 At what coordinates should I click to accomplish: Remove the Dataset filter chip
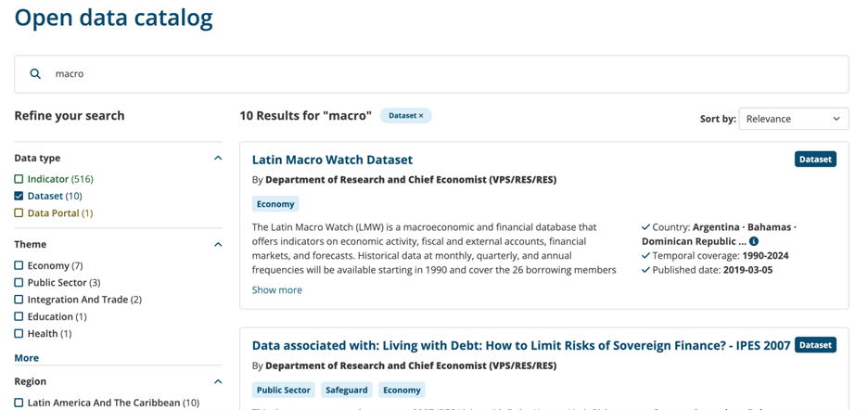[x=421, y=116]
